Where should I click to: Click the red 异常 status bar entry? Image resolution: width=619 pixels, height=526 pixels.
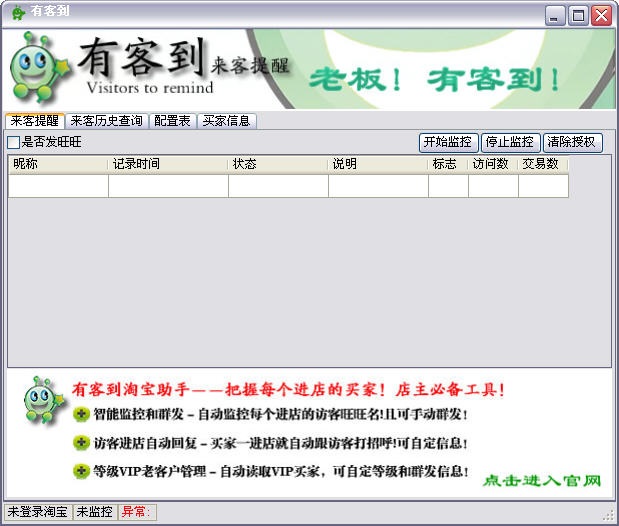[137, 512]
